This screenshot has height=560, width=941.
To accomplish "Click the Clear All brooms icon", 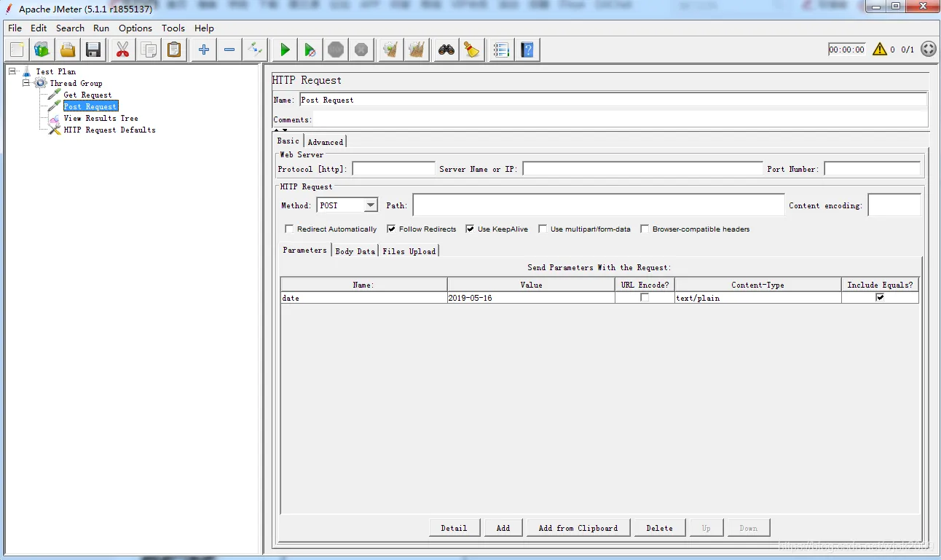I will tap(417, 50).
